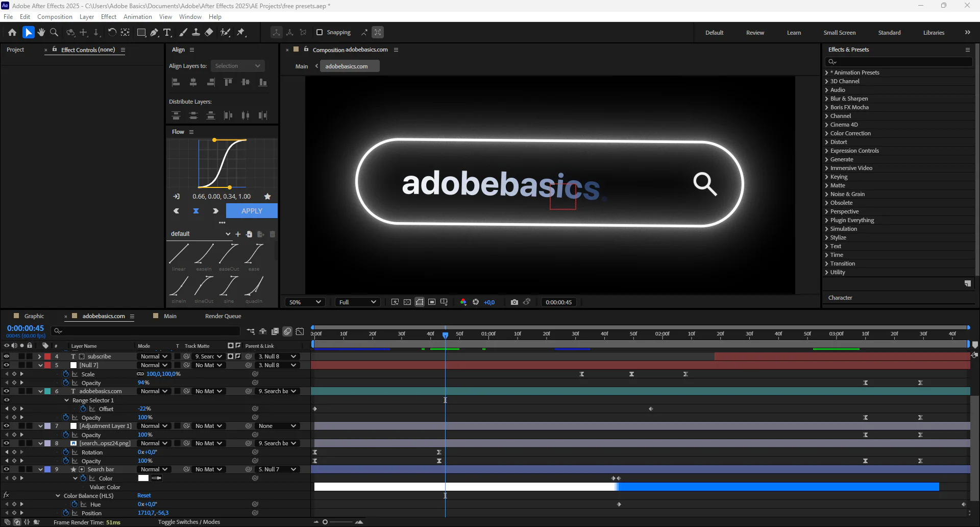Open the Align Layers to Selection dropdown

[x=237, y=66]
